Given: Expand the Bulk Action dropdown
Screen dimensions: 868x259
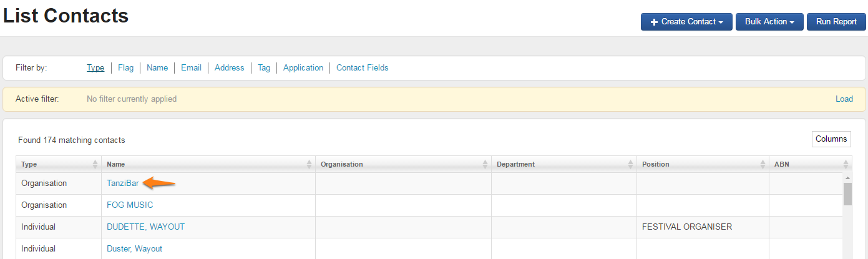Looking at the screenshot, I should 769,22.
